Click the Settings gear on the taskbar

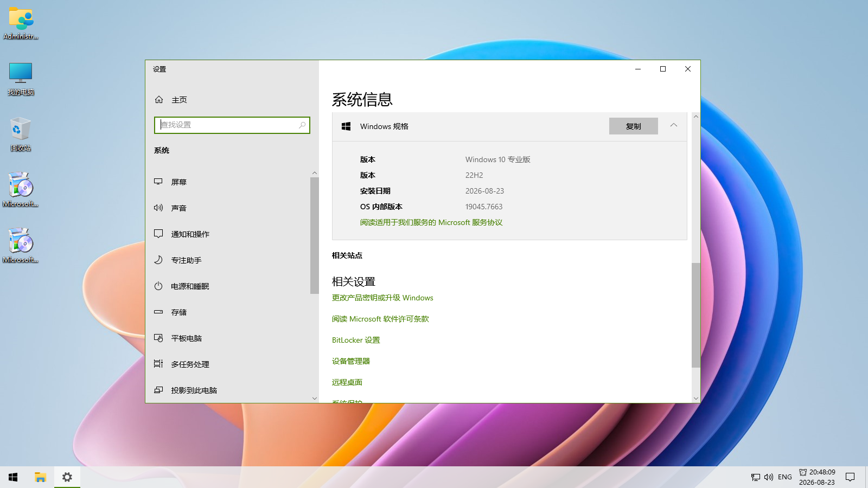pos(67,477)
